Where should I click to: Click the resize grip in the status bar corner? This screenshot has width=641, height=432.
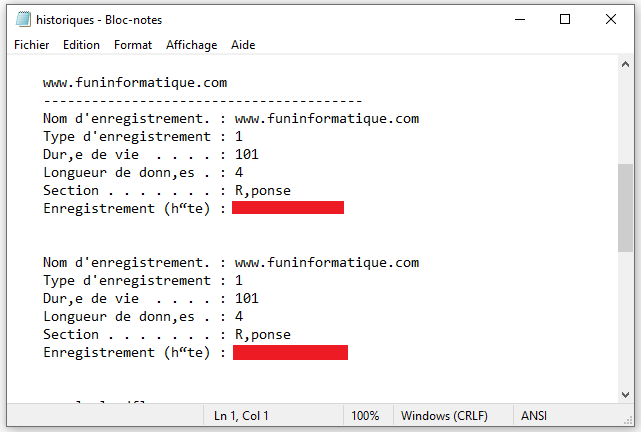(x=628, y=421)
